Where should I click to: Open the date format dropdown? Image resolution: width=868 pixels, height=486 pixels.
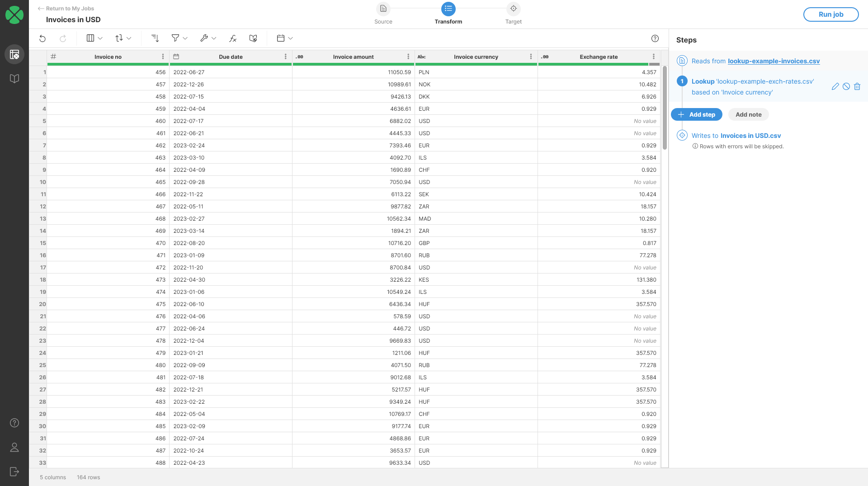point(284,38)
